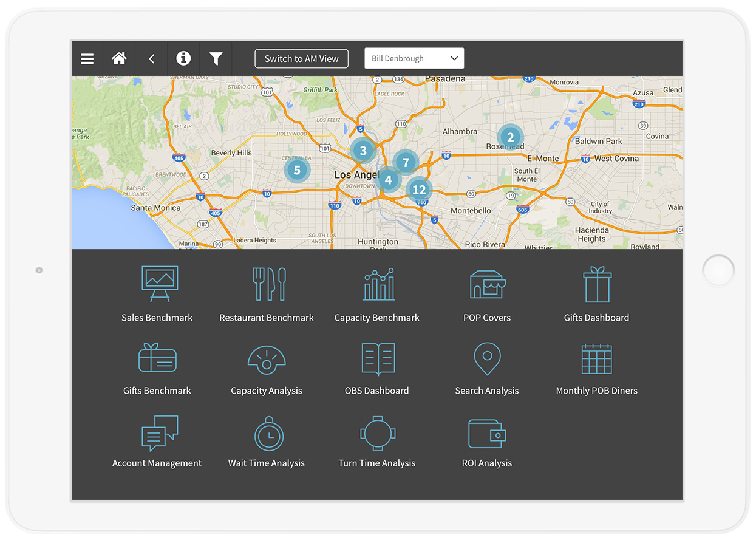Click the Pico Rivera label on the map
Image resolution: width=756 pixels, height=543 pixels.
click(x=485, y=245)
